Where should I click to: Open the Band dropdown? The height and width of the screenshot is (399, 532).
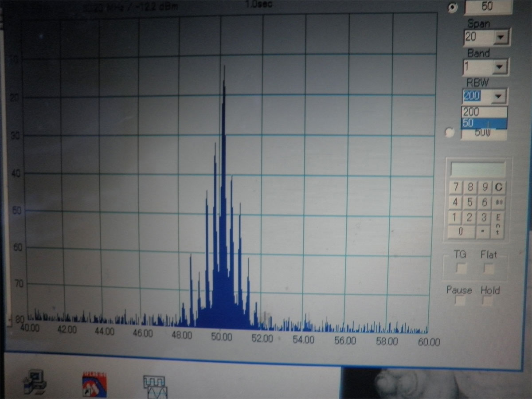coord(500,67)
